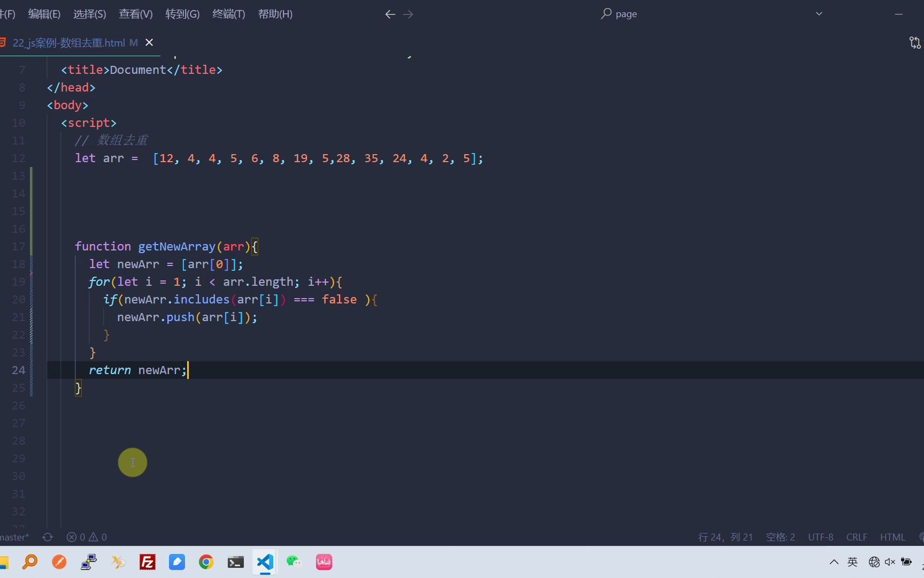Click the master* git branch indicator
This screenshot has width=924, height=578.
coord(14,537)
